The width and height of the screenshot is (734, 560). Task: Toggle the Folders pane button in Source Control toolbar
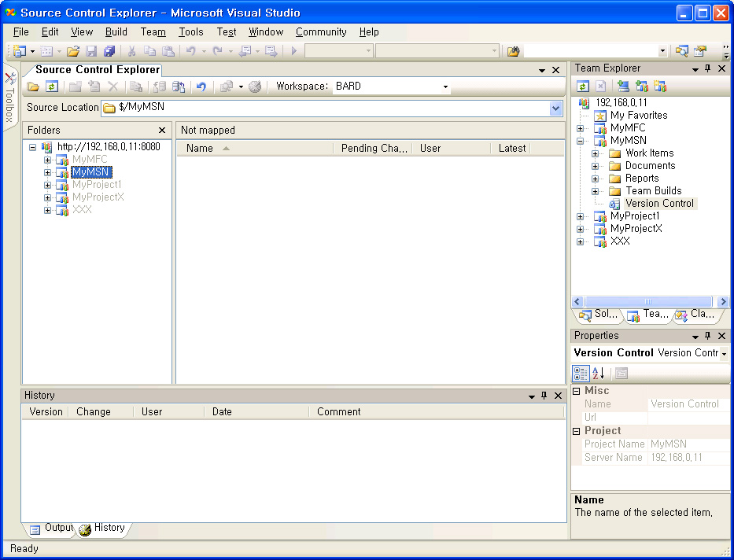(33, 87)
